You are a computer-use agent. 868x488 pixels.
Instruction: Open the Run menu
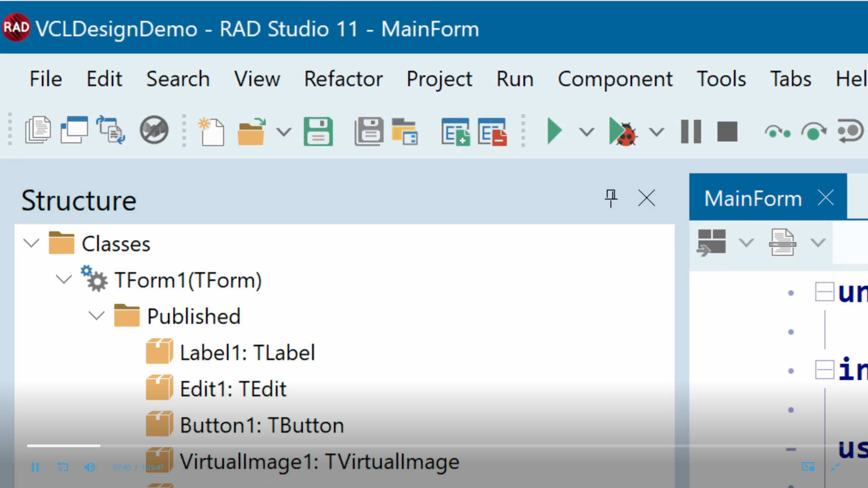coord(515,79)
